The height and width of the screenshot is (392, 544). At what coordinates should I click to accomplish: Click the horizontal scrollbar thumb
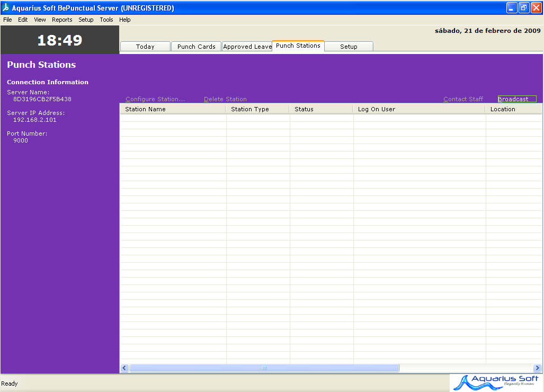[264, 368]
